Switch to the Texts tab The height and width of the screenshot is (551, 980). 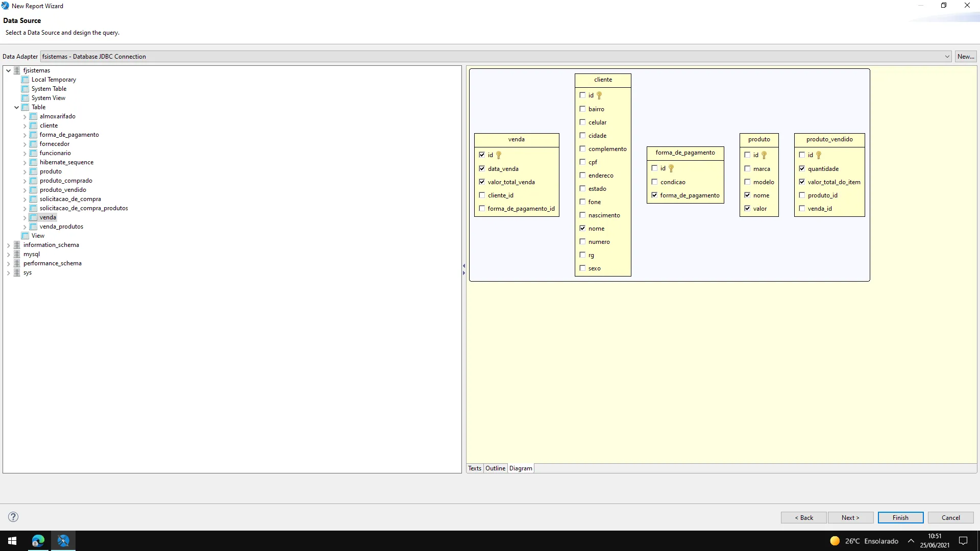pyautogui.click(x=475, y=468)
